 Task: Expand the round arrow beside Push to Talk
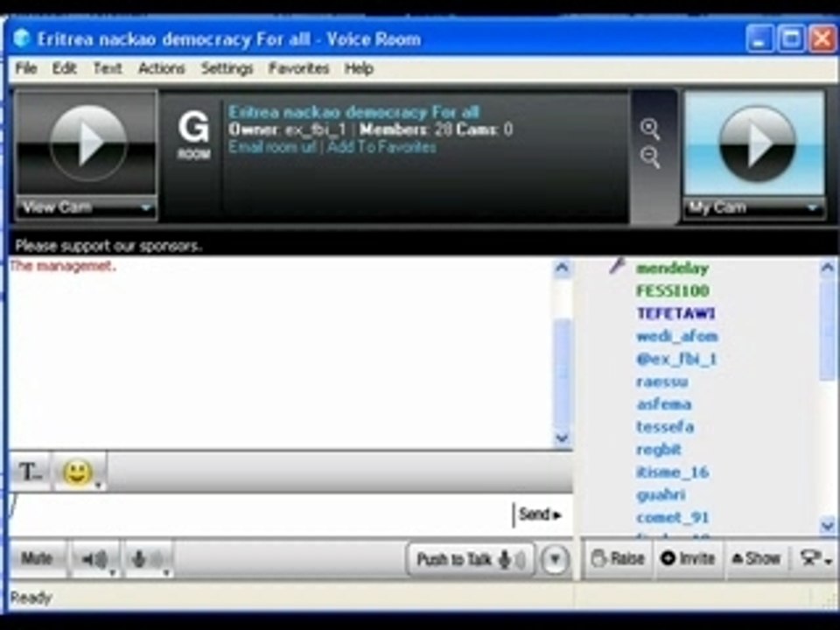(555, 560)
